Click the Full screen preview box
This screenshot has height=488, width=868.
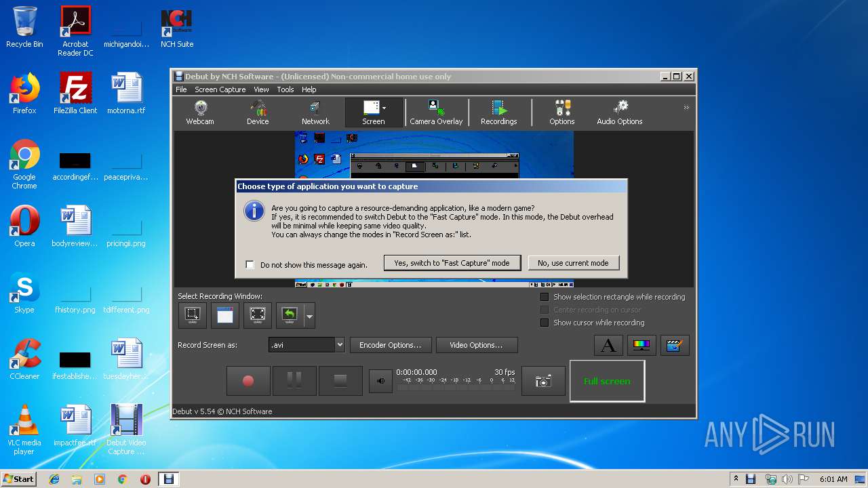pos(607,381)
